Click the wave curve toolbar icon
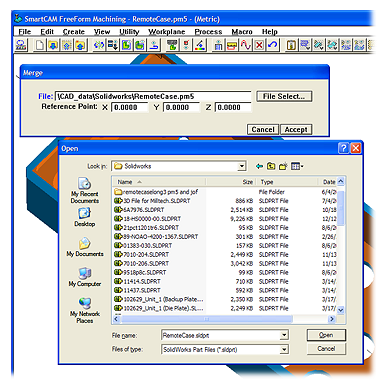This screenshot has width=392, height=386. [246, 45]
